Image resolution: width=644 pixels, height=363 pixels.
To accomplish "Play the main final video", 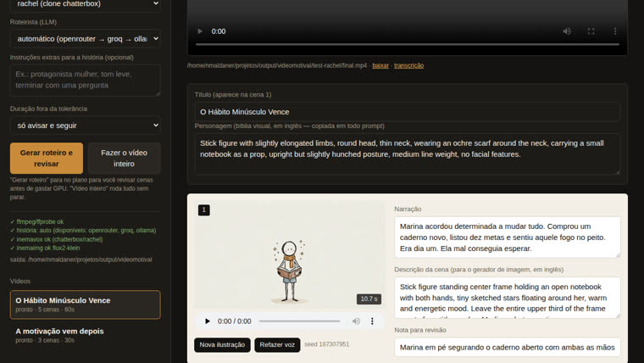I will (200, 31).
